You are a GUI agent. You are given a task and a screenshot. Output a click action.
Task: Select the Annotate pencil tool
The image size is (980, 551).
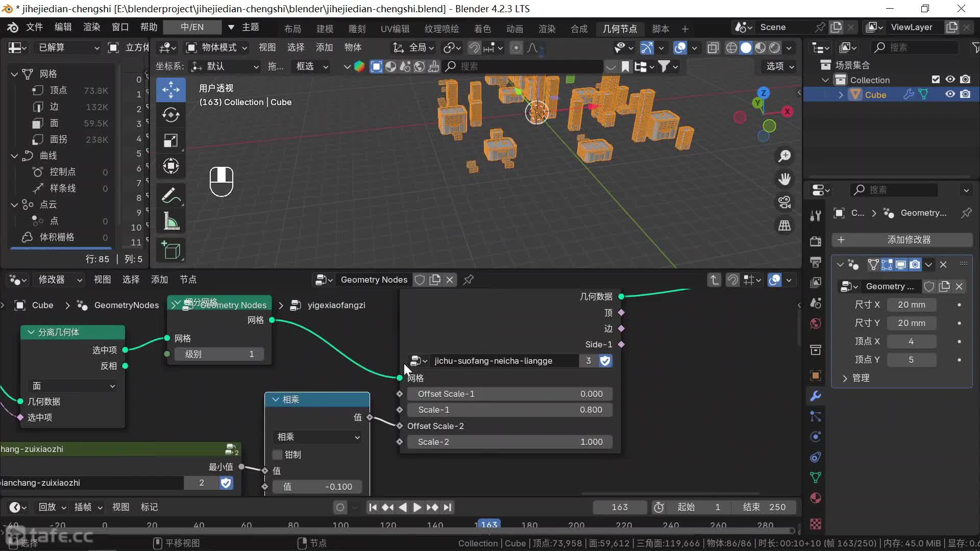point(170,196)
